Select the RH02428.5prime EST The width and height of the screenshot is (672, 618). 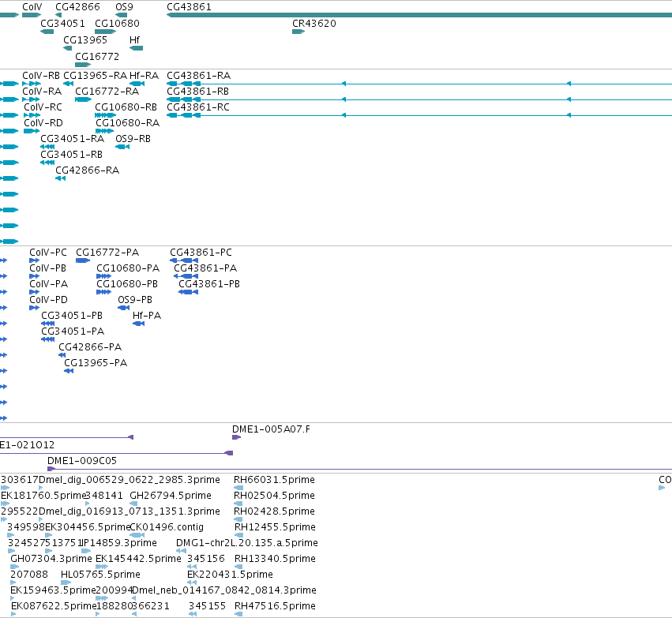click(x=238, y=519)
